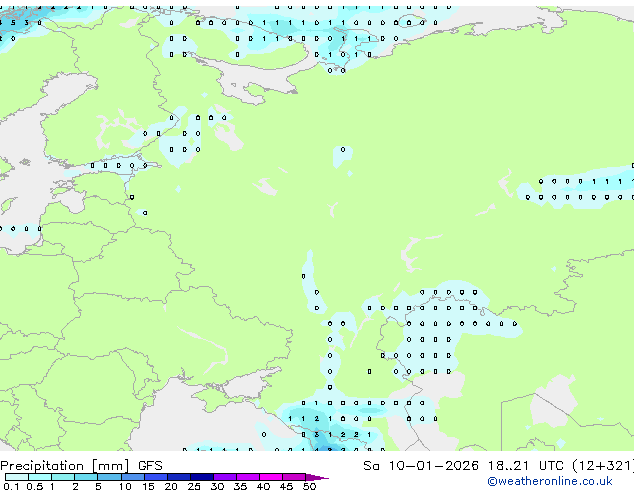This screenshot has width=634, height=490.
Task: Click the above-50 arrow tip of the legend
Action: tap(317, 477)
